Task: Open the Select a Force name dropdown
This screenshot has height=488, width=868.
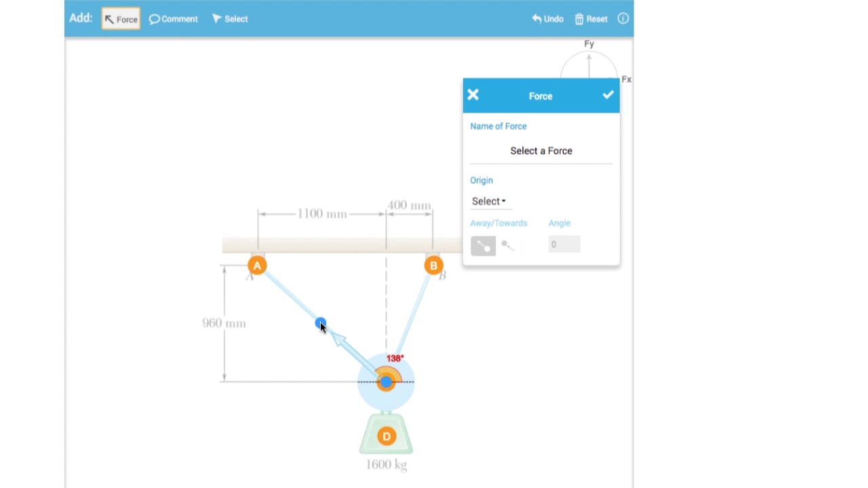Action: click(x=540, y=151)
